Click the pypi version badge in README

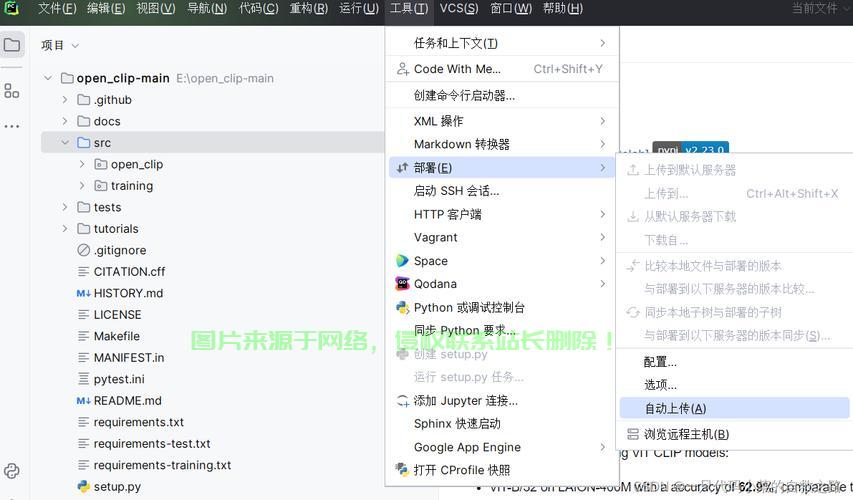click(x=690, y=149)
